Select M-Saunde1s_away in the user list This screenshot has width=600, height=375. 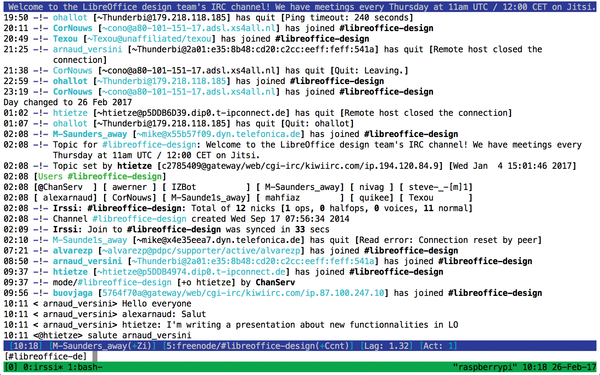[x=209, y=198]
